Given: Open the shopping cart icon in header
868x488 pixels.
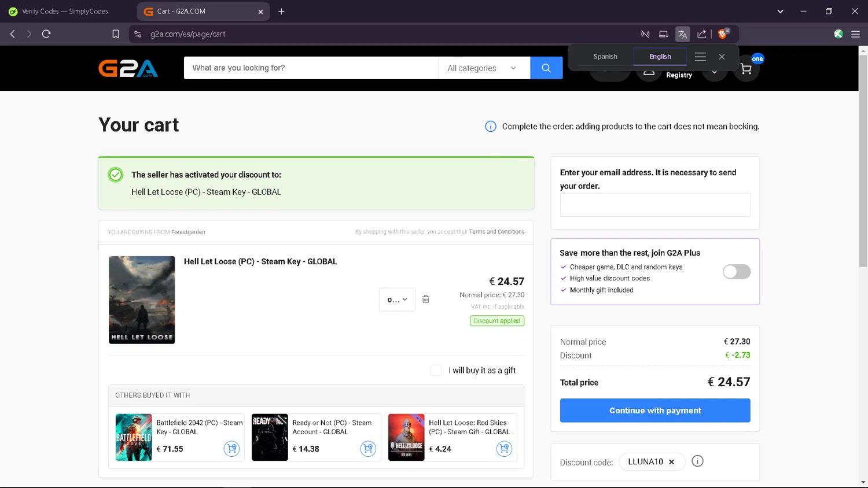Looking at the screenshot, I should click(746, 70).
